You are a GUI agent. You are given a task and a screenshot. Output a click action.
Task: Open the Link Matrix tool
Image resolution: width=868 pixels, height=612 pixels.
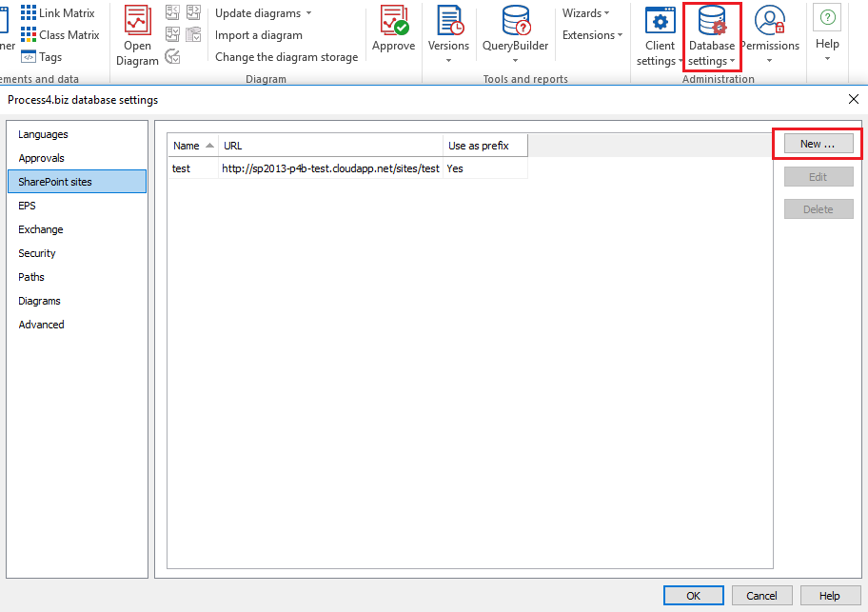tap(57, 12)
